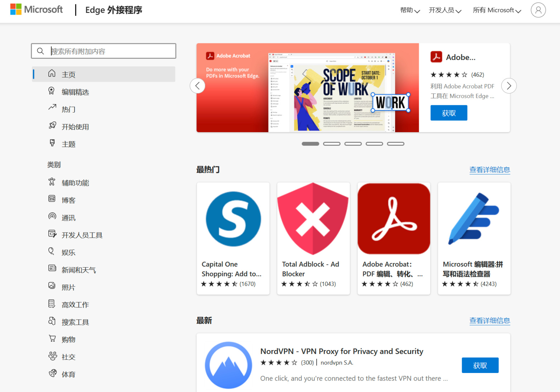Click the 新闻和天气 news icon
The image size is (560, 392).
click(x=52, y=268)
